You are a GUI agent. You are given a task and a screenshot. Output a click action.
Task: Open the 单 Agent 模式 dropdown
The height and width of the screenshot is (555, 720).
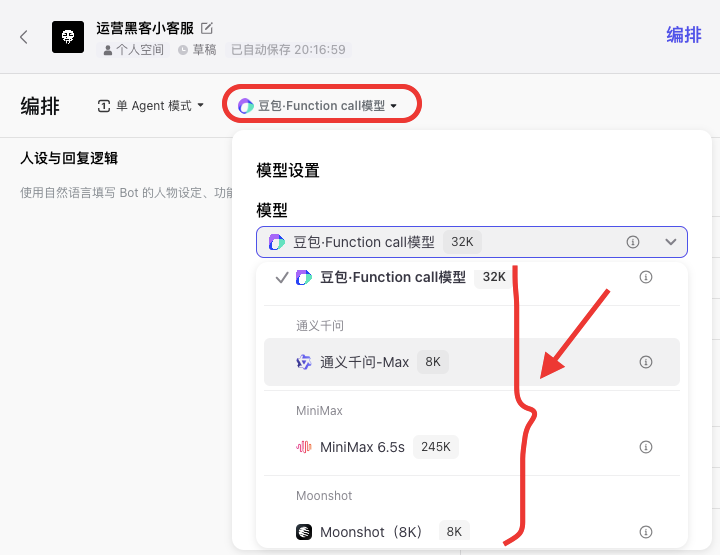(151, 106)
